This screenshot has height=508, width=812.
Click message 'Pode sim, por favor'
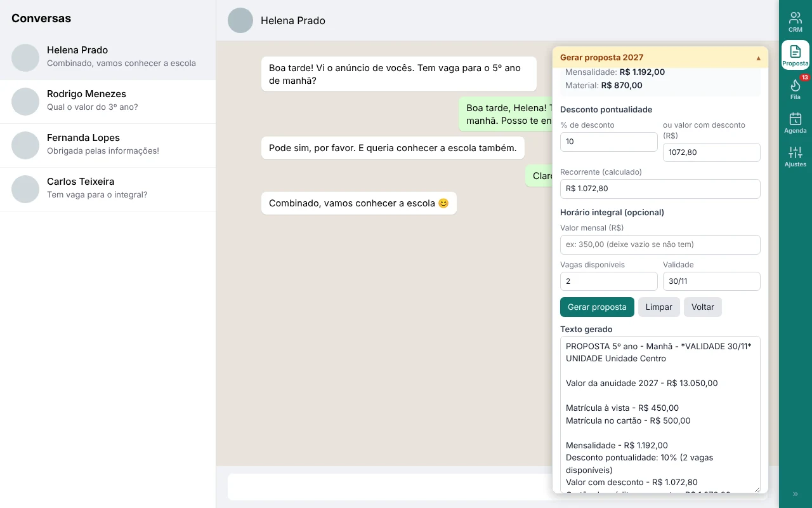(x=393, y=148)
